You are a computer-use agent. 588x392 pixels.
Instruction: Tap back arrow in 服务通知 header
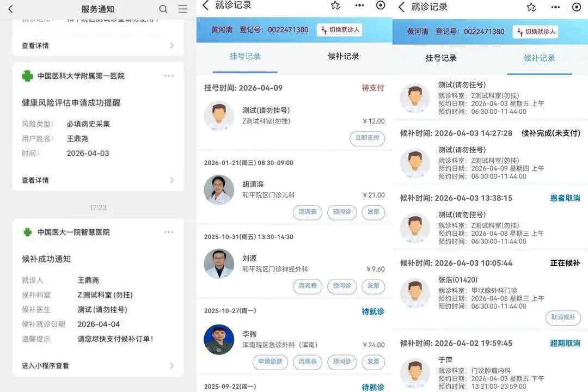tap(10, 9)
